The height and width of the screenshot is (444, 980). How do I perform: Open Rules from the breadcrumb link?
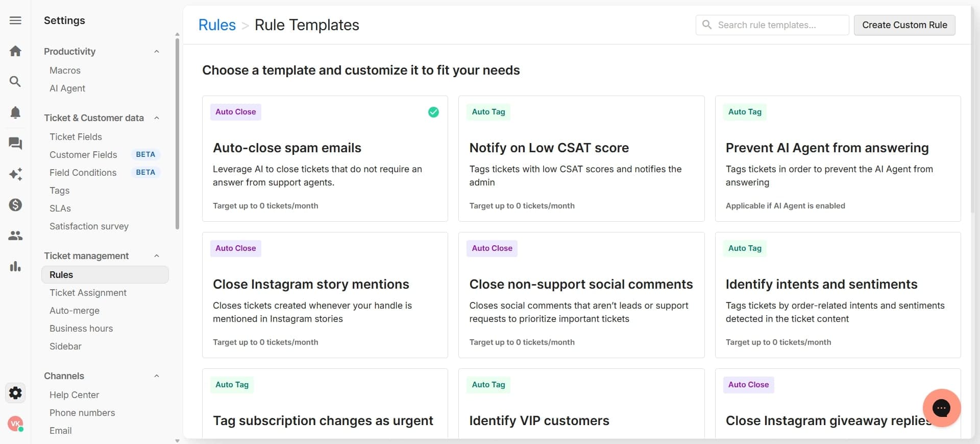[x=216, y=25]
